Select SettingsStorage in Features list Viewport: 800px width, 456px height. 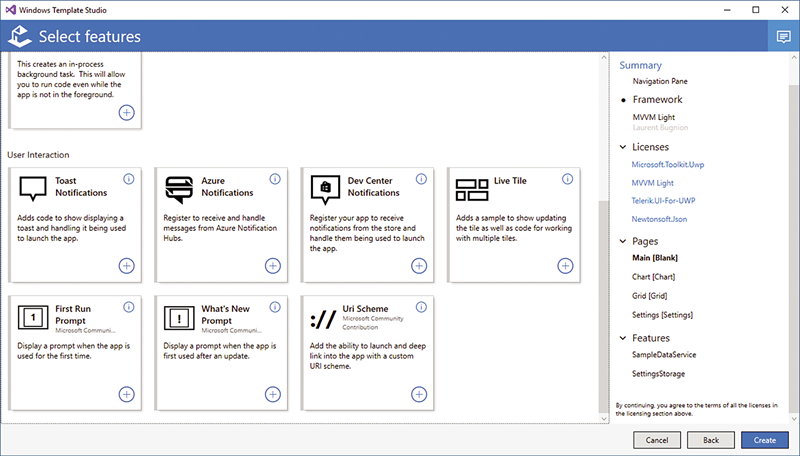(x=658, y=374)
